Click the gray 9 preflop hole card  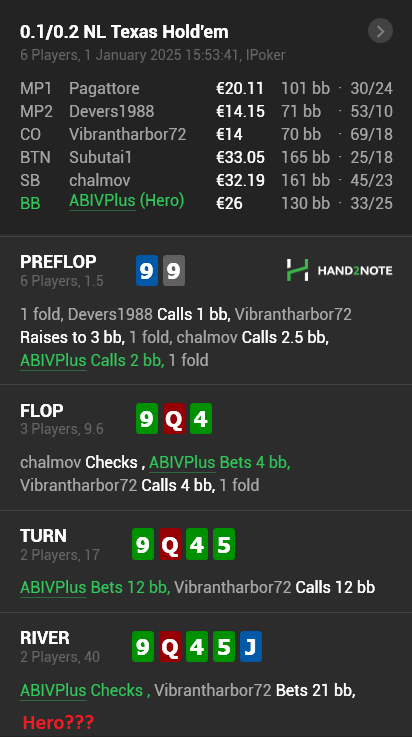[174, 270]
